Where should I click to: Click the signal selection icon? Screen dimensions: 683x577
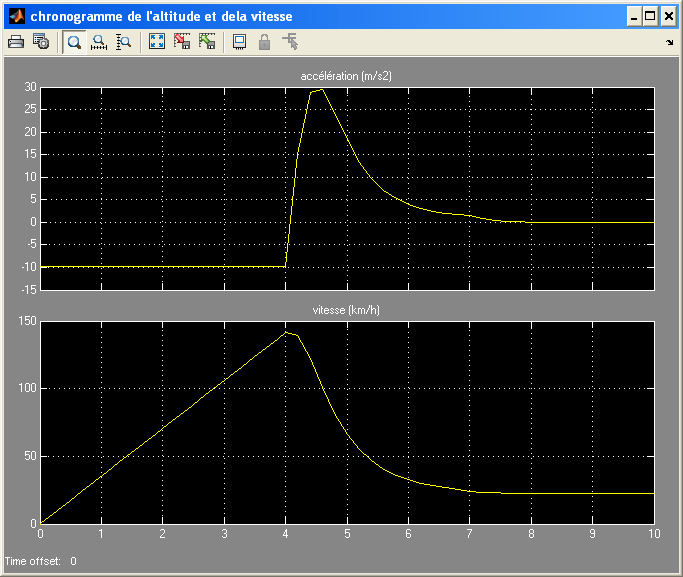pyautogui.click(x=290, y=42)
